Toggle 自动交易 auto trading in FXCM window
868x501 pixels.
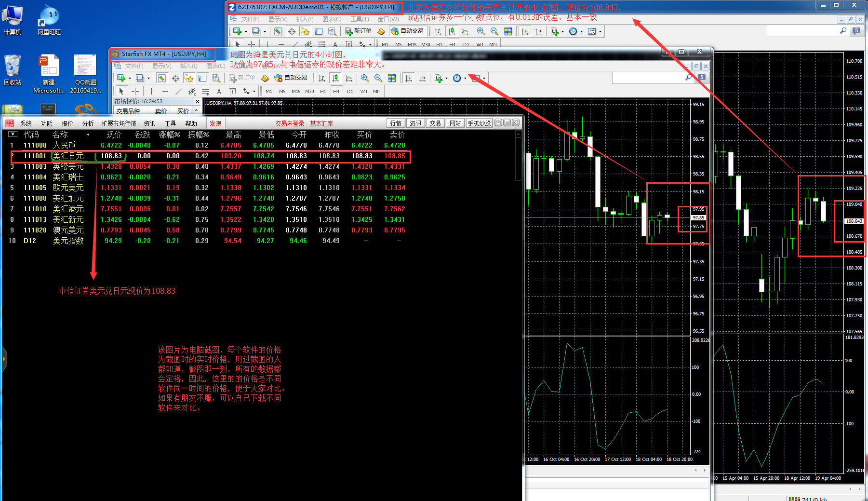[x=407, y=31]
